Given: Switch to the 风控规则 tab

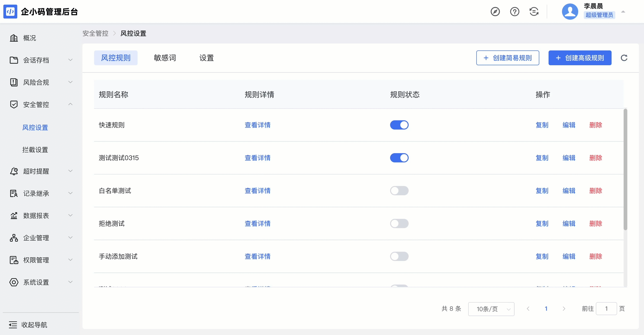Looking at the screenshot, I should click(x=116, y=58).
